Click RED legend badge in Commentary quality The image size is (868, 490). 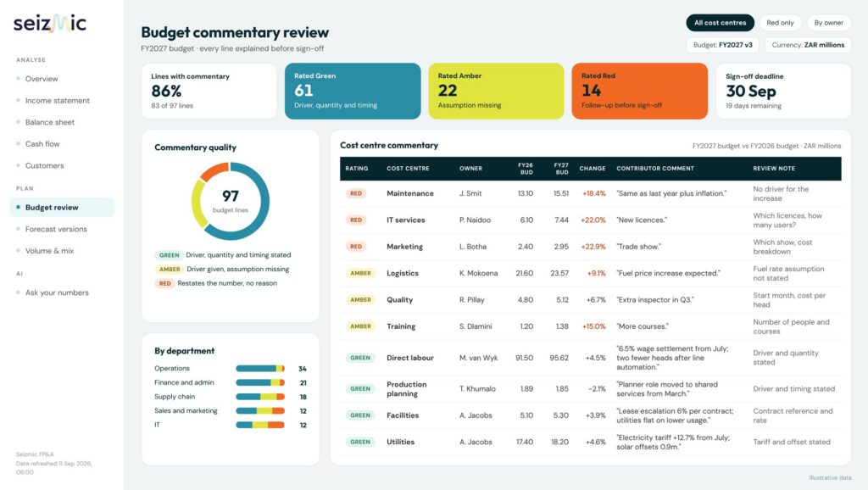[x=164, y=283]
